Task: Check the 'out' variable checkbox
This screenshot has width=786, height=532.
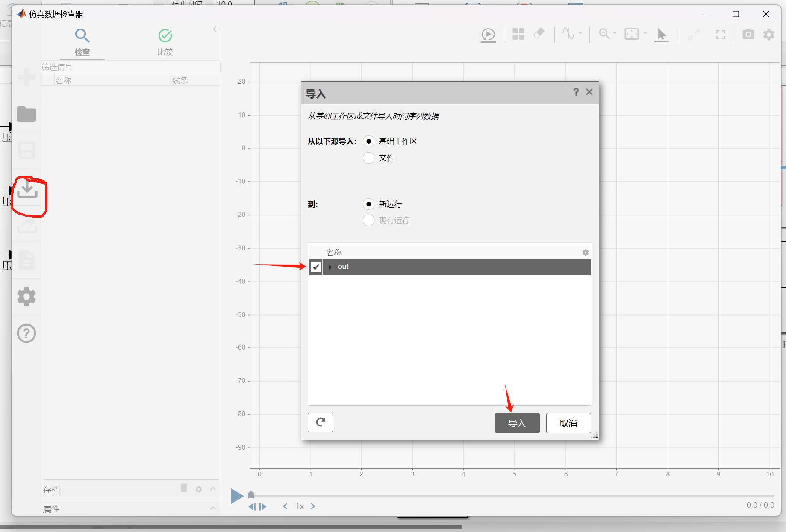Action: pyautogui.click(x=315, y=267)
